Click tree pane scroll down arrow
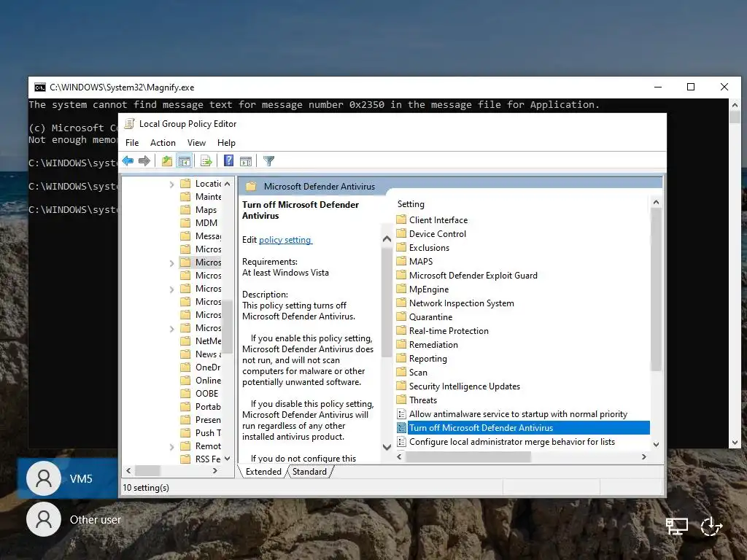This screenshot has width=747, height=560. pos(228,459)
